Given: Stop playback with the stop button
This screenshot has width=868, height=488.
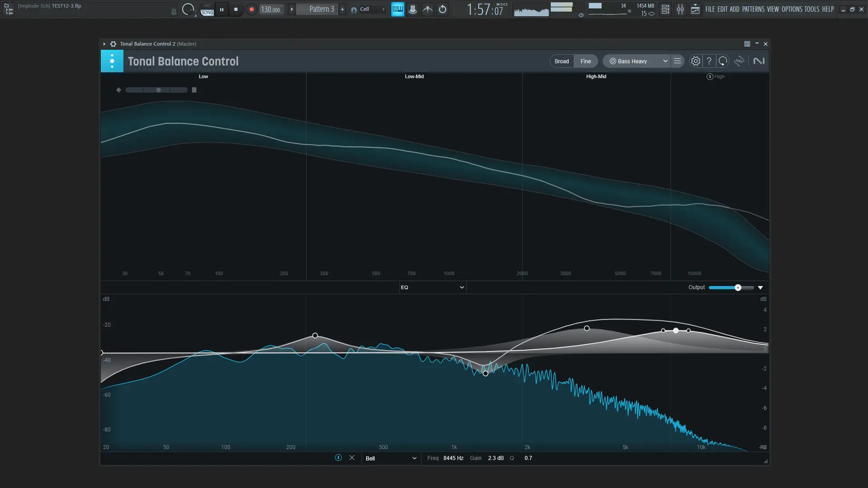Looking at the screenshot, I should click(x=236, y=9).
